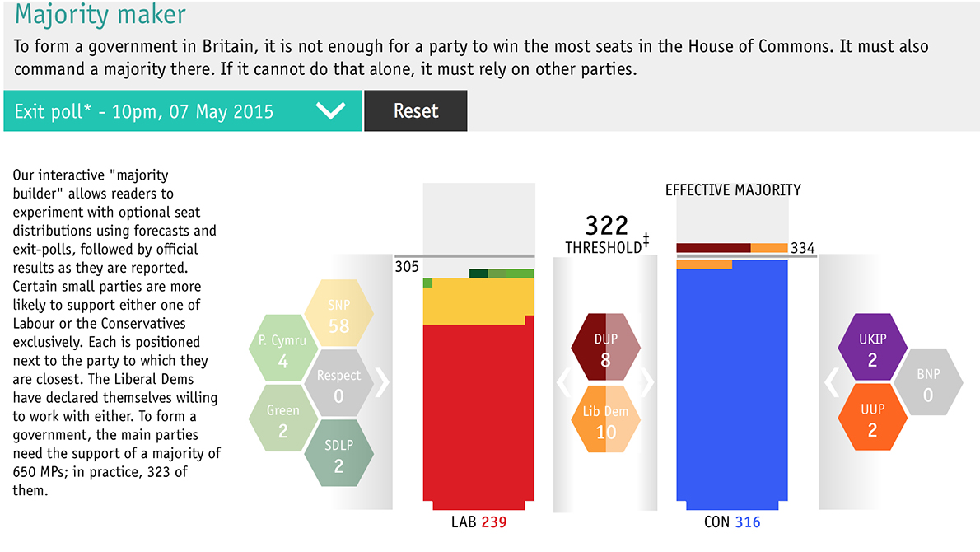Toggle UKIP's 2 seats for the Conservatives
The width and height of the screenshot is (980, 552).
click(x=873, y=345)
